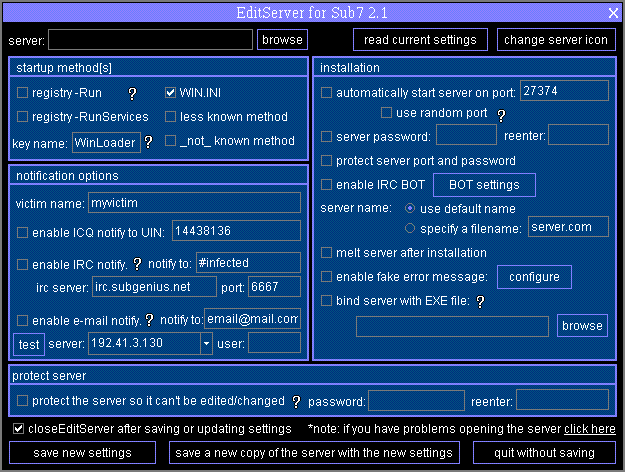Image resolution: width=625 pixels, height=472 pixels.
Task: Click the e-mail notify to address field
Action: [252, 319]
